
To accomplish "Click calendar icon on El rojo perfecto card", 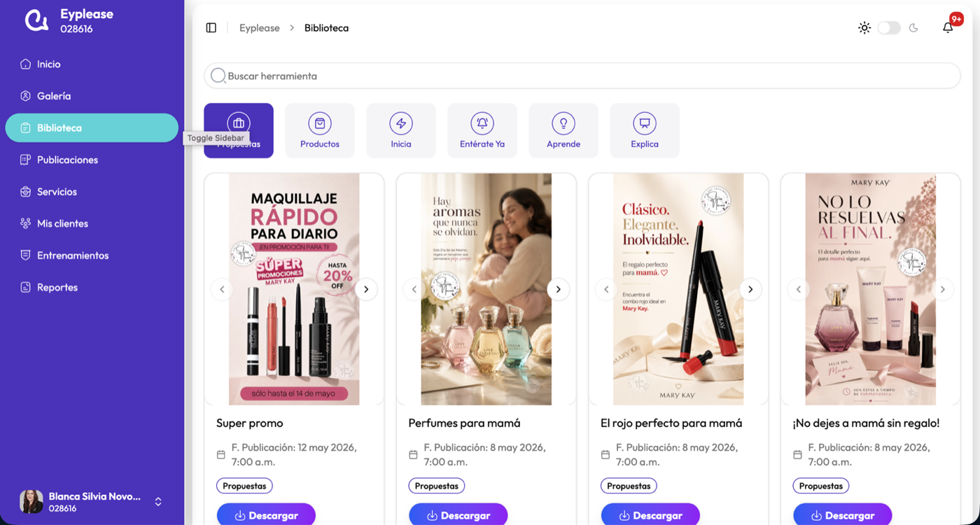I will click(605, 455).
